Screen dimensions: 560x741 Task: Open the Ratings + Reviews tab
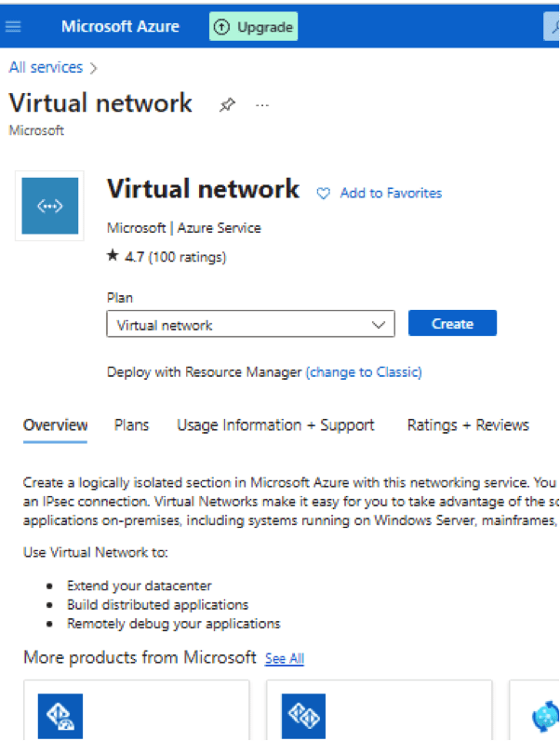click(x=468, y=424)
